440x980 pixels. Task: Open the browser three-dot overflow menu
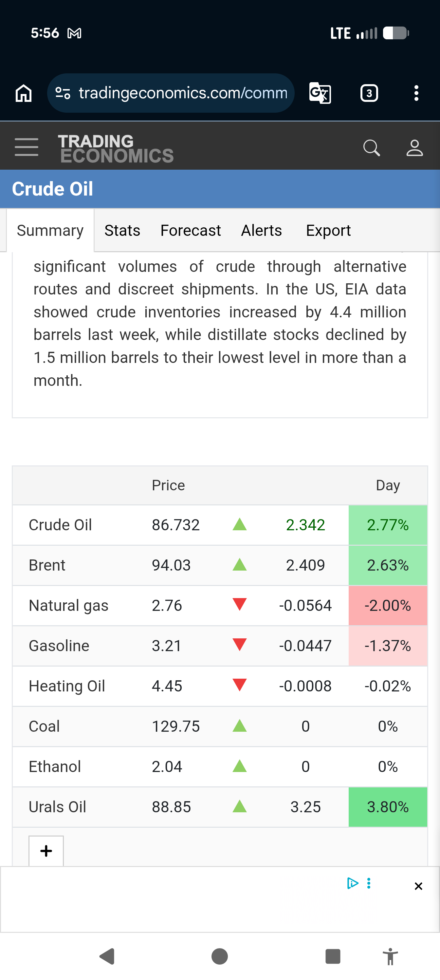point(416,93)
